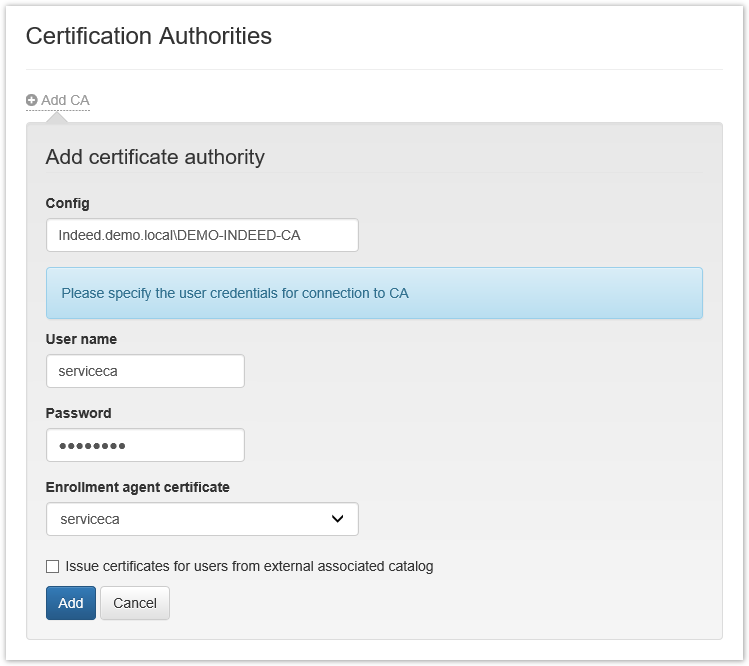Open the Add CA link text
Viewport: 749px width, 666px height.
tap(65, 101)
